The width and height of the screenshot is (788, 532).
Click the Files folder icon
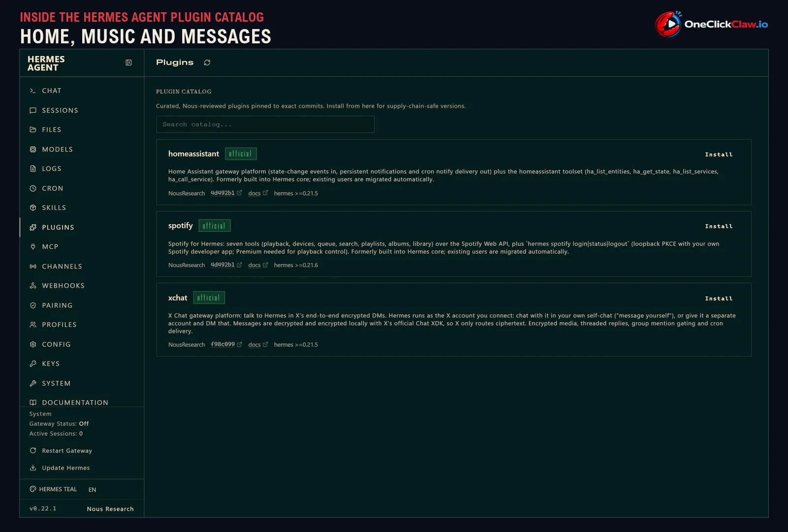pos(33,130)
